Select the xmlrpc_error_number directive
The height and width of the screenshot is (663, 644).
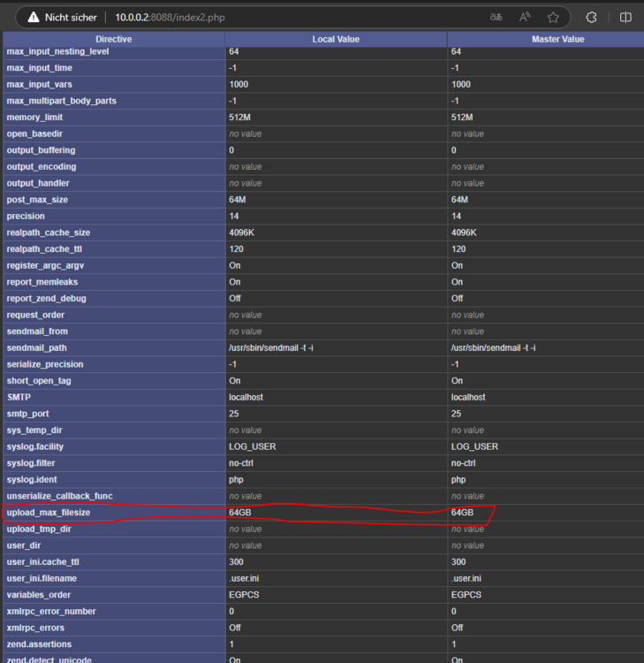[51, 612]
